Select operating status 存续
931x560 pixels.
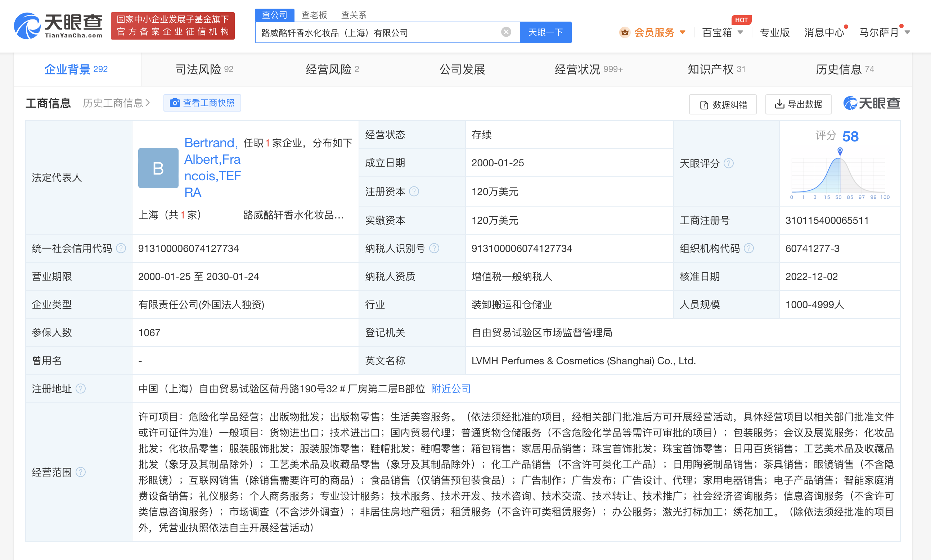(x=481, y=135)
